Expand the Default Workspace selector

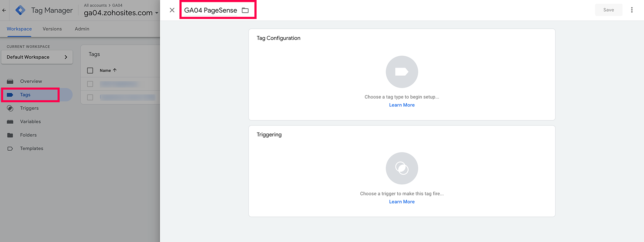tap(37, 57)
